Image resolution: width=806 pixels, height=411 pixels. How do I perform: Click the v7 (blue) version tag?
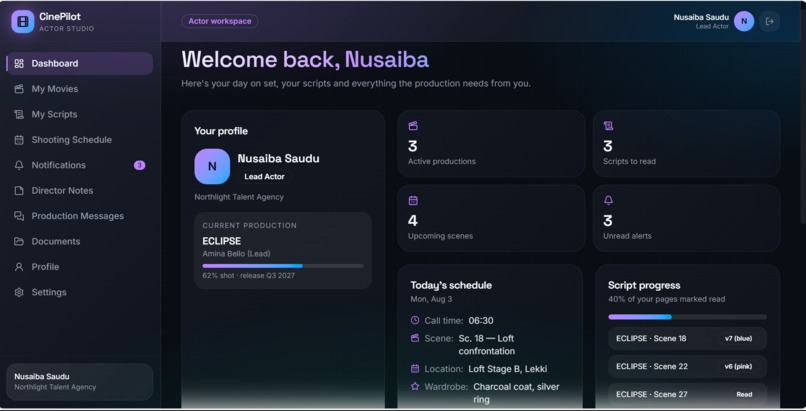(738, 339)
